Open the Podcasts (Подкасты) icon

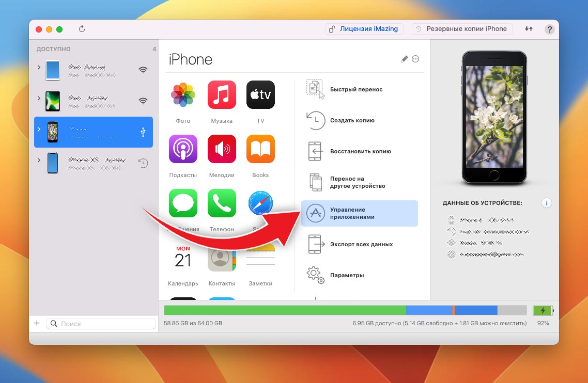[x=183, y=149]
